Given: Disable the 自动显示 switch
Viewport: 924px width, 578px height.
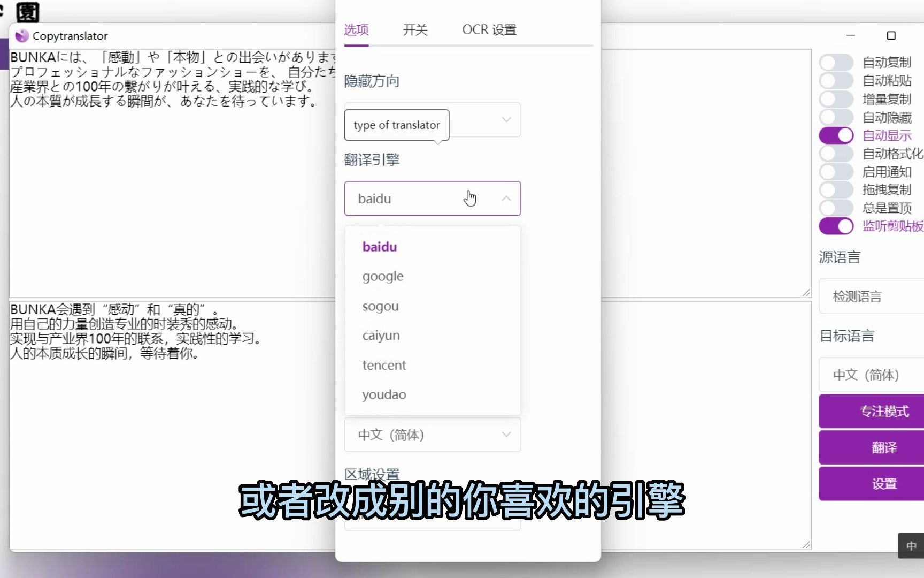Looking at the screenshot, I should coord(836,135).
